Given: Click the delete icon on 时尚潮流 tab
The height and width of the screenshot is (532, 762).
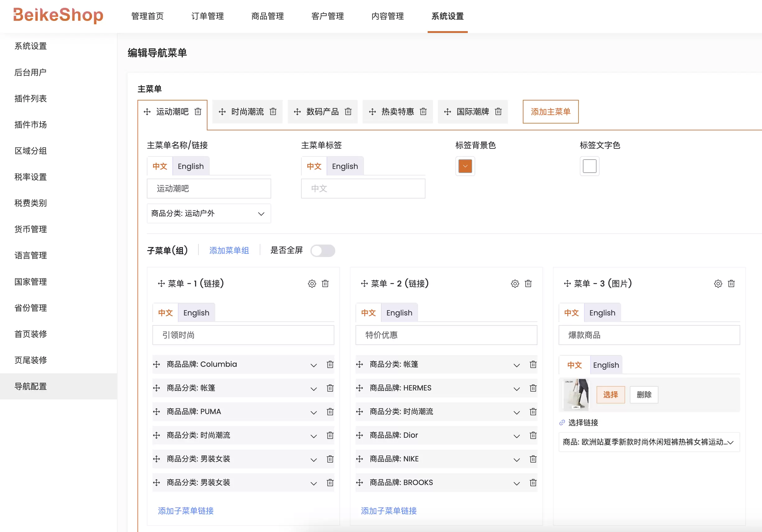Looking at the screenshot, I should [x=274, y=112].
